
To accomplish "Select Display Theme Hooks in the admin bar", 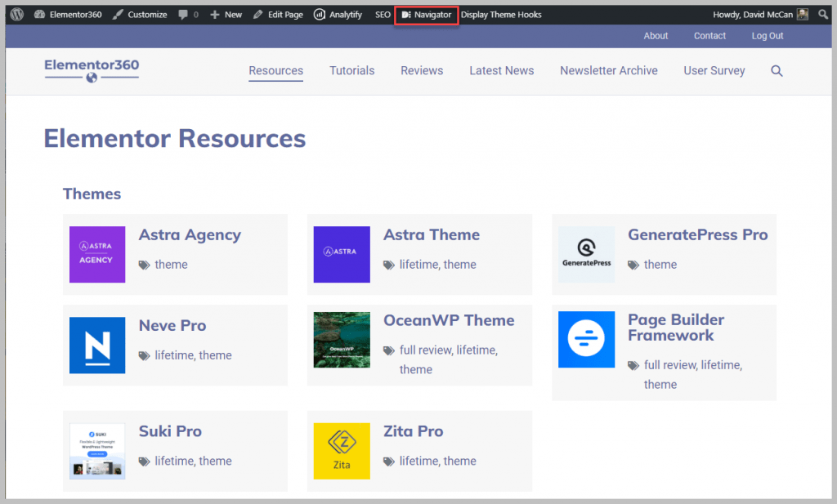I will pyautogui.click(x=501, y=14).
